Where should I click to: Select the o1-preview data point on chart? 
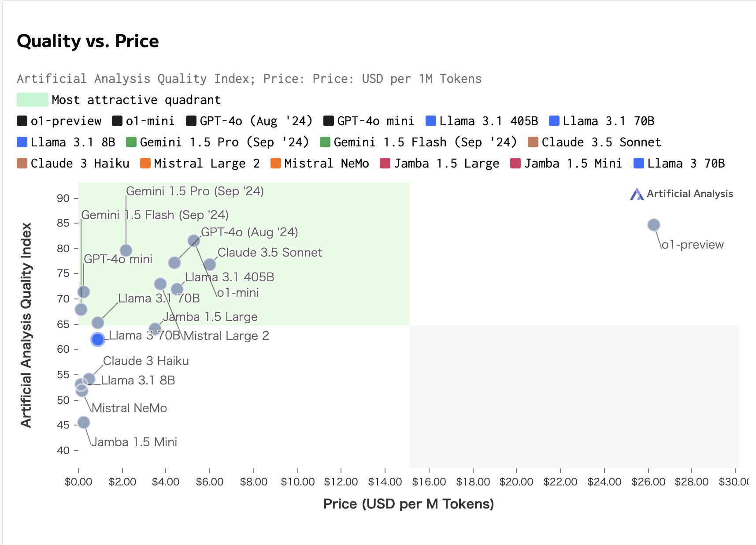click(654, 225)
